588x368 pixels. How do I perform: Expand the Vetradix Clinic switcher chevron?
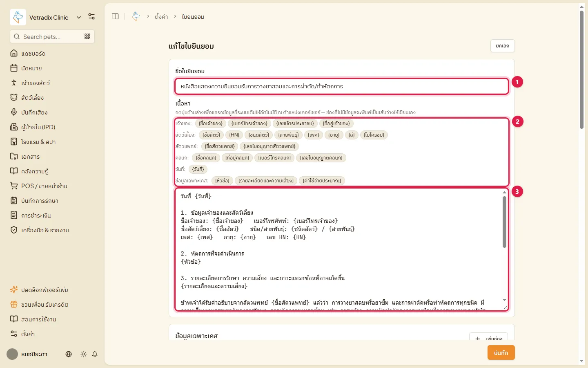pyautogui.click(x=79, y=17)
